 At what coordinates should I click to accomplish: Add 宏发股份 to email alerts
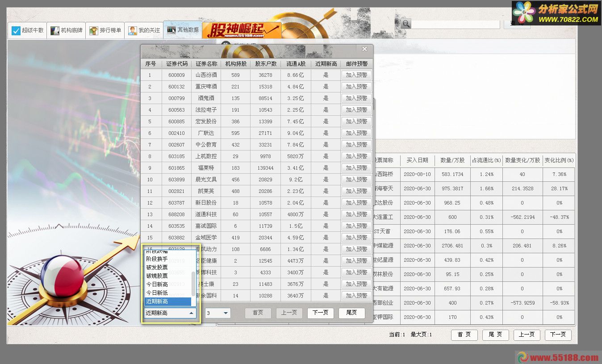[356, 121]
